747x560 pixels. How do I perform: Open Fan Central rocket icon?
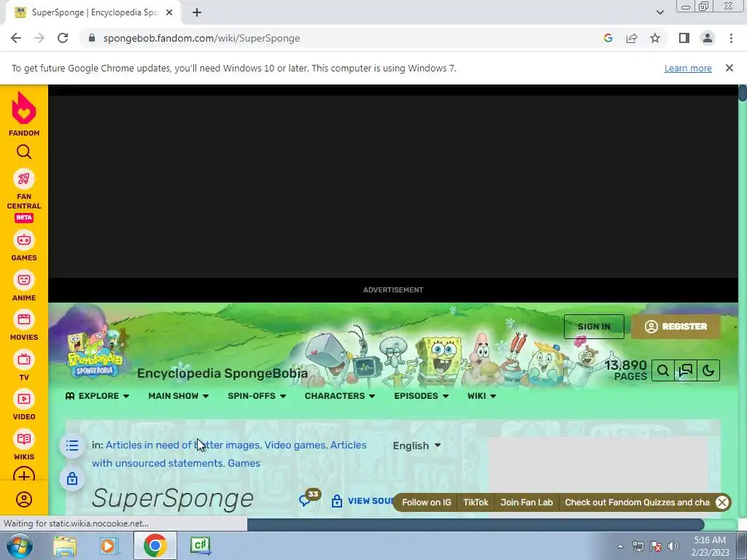coord(24,179)
